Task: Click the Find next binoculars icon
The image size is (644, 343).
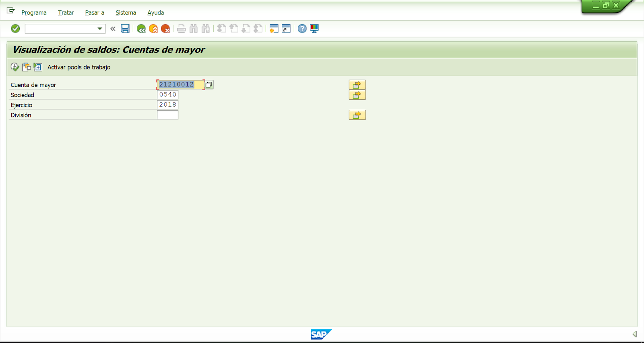Action: pyautogui.click(x=206, y=29)
